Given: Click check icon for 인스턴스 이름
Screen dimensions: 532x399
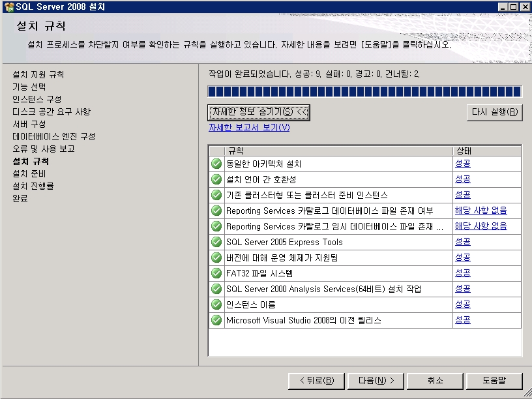Looking at the screenshot, I should coord(216,304).
